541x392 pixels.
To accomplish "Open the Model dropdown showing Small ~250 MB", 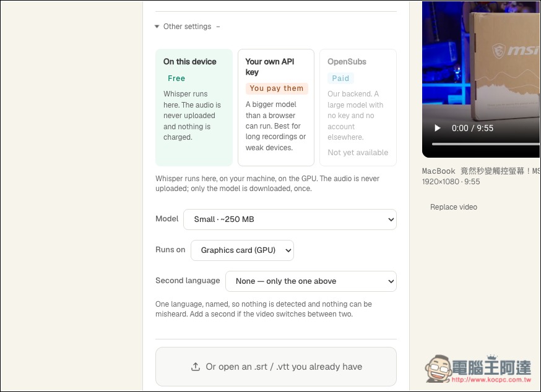I will (290, 219).
